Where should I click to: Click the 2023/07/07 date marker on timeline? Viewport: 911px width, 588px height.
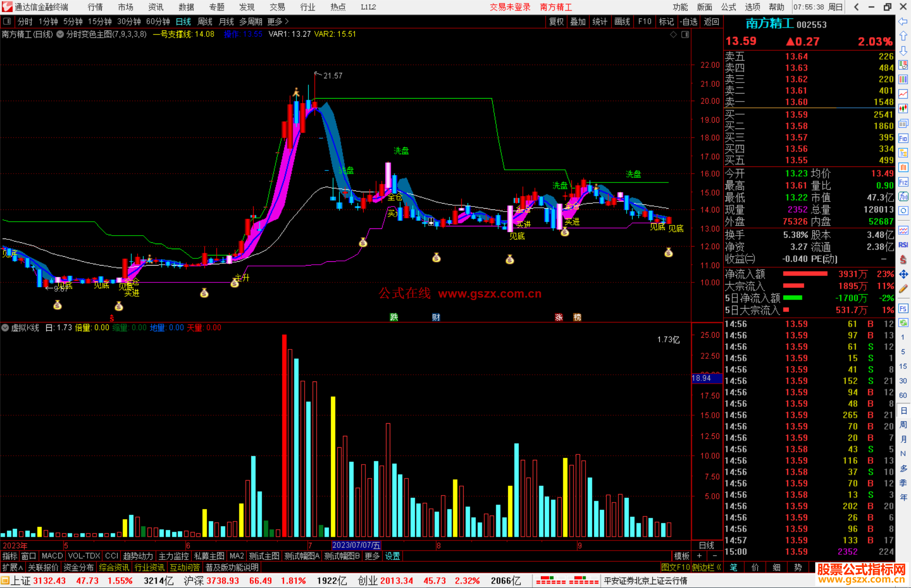(356, 545)
